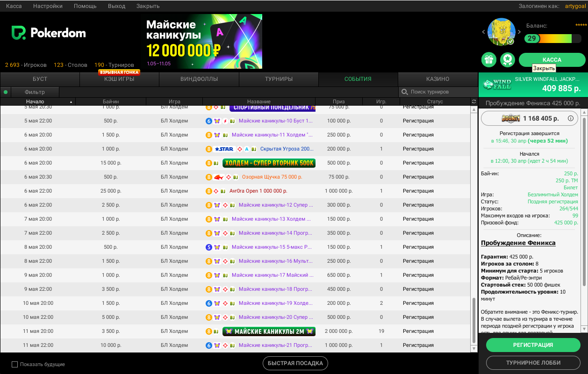The image size is (588, 374).
Task: Click the БЫСТРАЯ ПОСАДКА button
Action: [295, 363]
